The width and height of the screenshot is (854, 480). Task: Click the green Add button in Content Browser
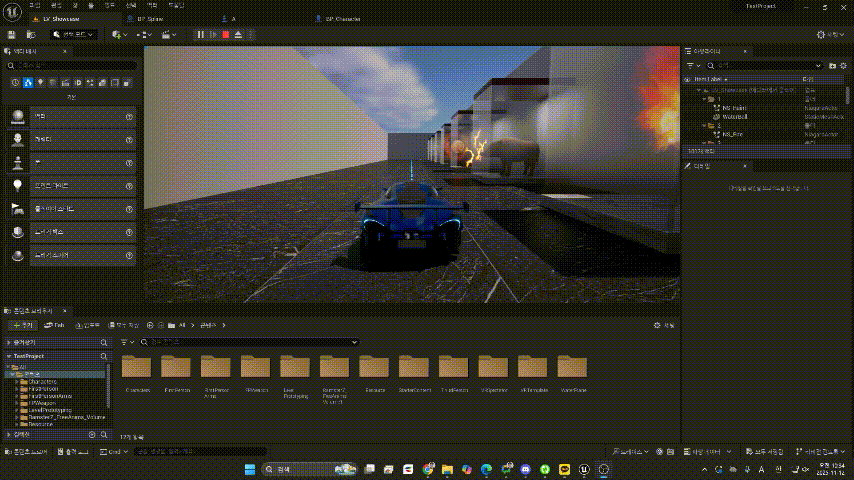click(23, 325)
